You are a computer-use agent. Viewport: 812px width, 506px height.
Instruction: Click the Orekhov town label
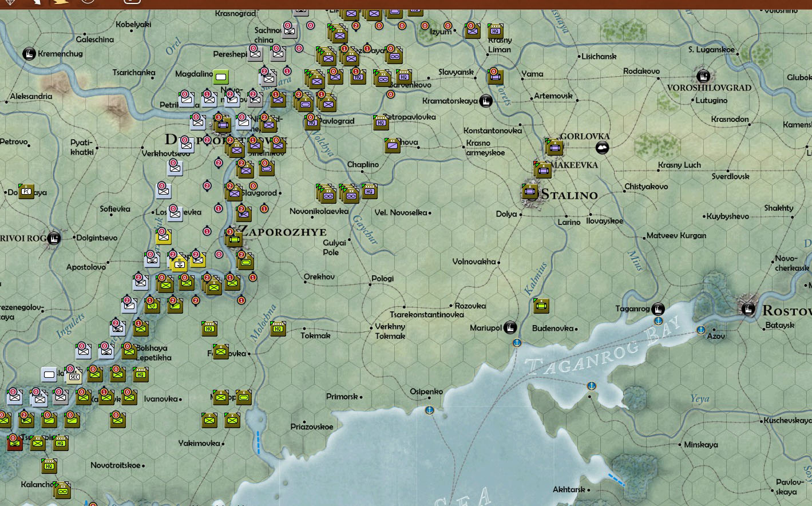[x=319, y=277]
